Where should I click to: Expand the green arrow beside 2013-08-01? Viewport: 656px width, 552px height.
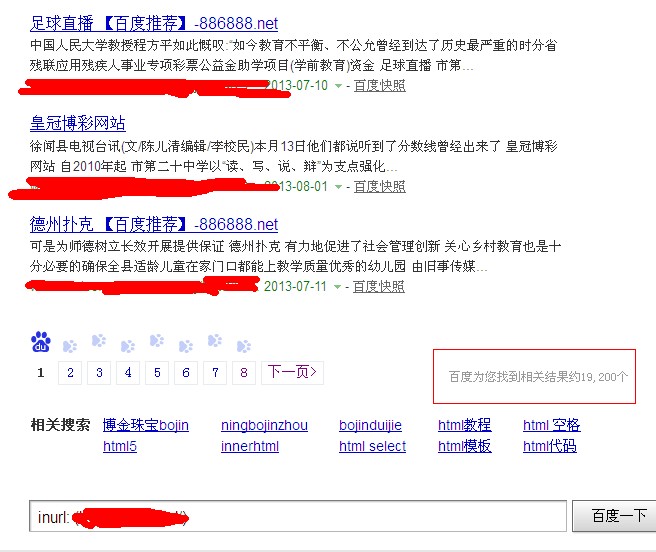(x=338, y=187)
